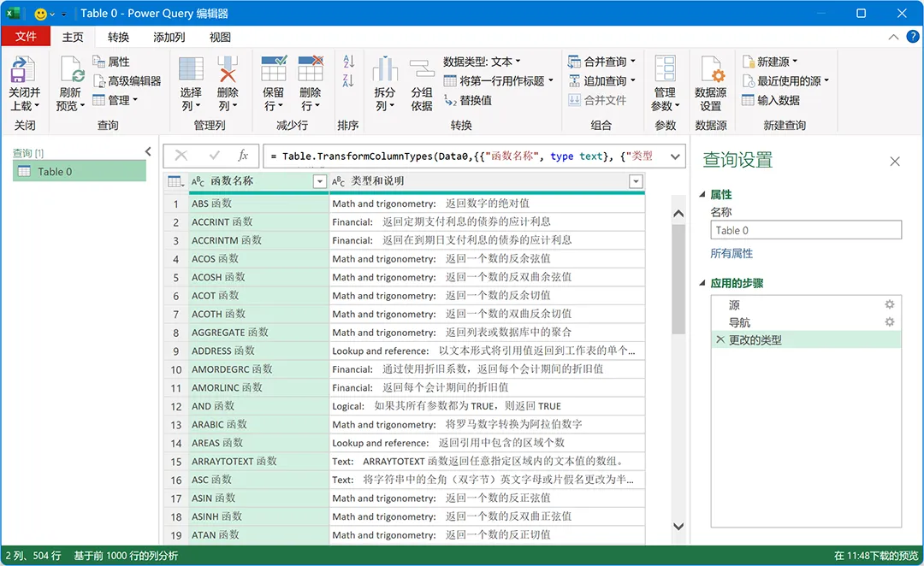Screen dimensions: 924x566
Task: Select the 源 applied step
Action: (x=806, y=304)
